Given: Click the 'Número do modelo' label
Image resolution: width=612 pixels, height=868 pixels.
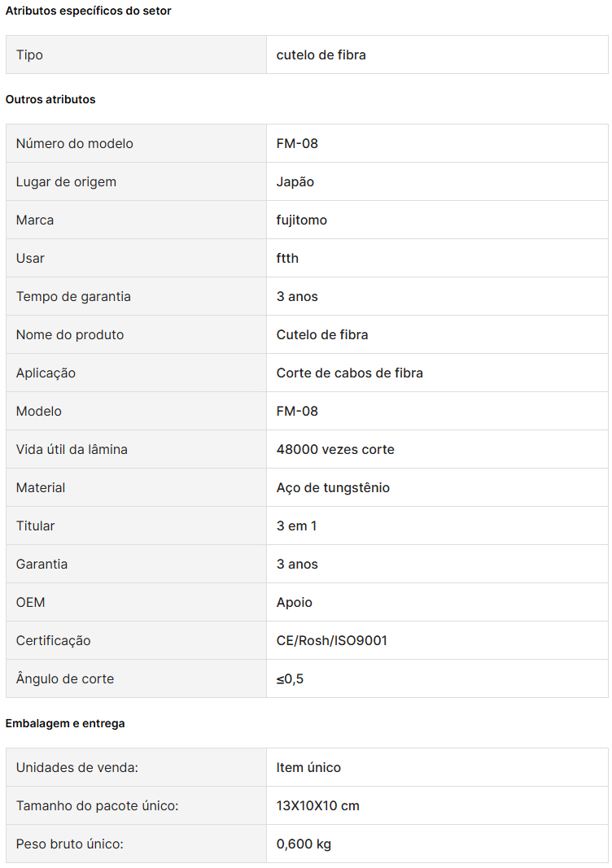Looking at the screenshot, I should pos(75,143).
